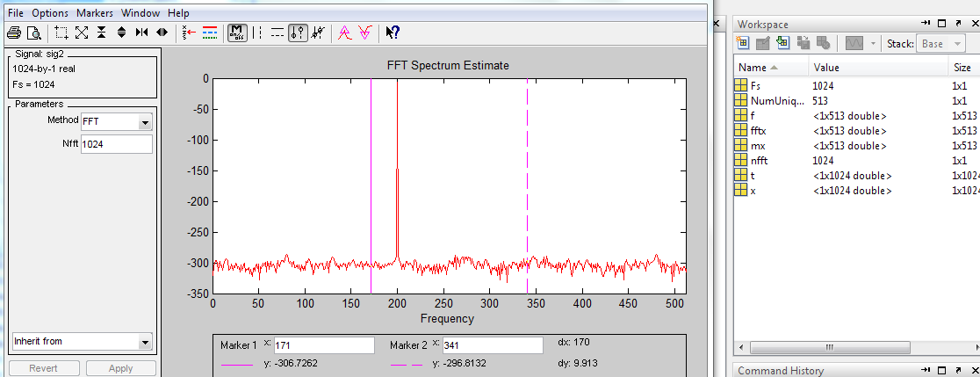Select Vertical markers with tracking
This screenshot has width=980, height=377.
[298, 33]
